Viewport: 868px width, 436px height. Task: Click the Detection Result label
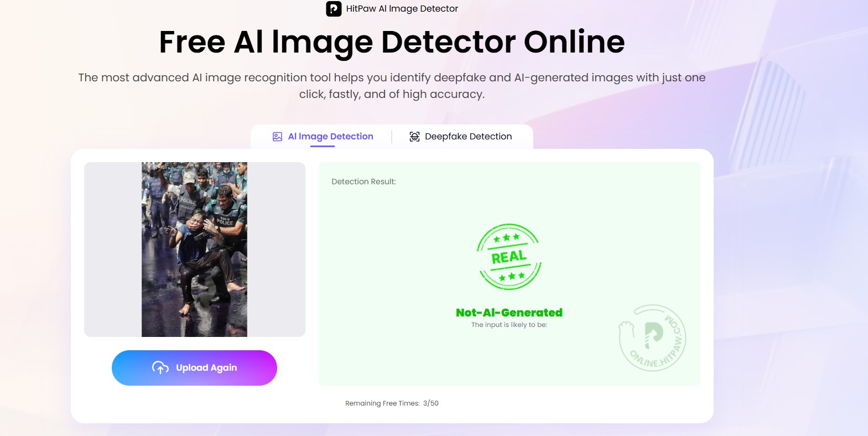click(363, 181)
